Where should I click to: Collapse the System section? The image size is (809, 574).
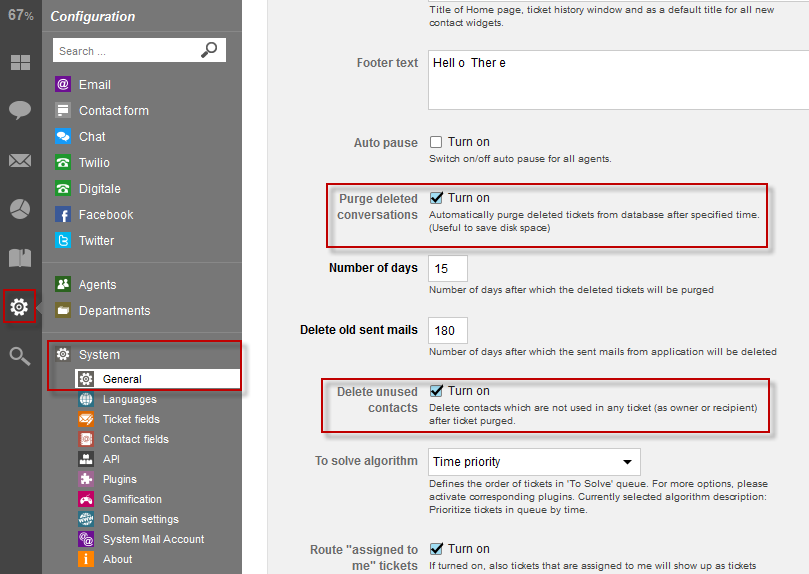pos(99,355)
